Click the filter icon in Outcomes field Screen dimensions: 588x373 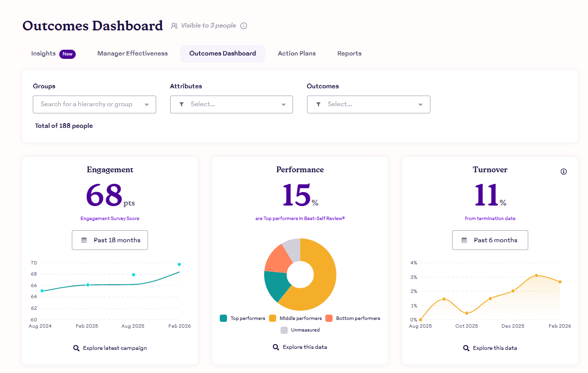(x=318, y=104)
